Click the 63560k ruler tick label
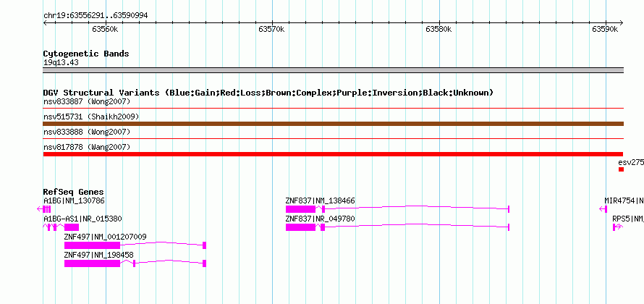This screenshot has width=644, height=304. [x=105, y=29]
